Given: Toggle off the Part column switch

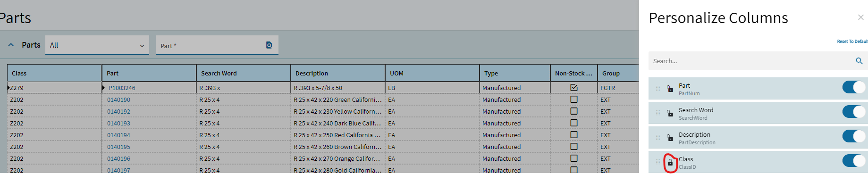Looking at the screenshot, I should (853, 87).
